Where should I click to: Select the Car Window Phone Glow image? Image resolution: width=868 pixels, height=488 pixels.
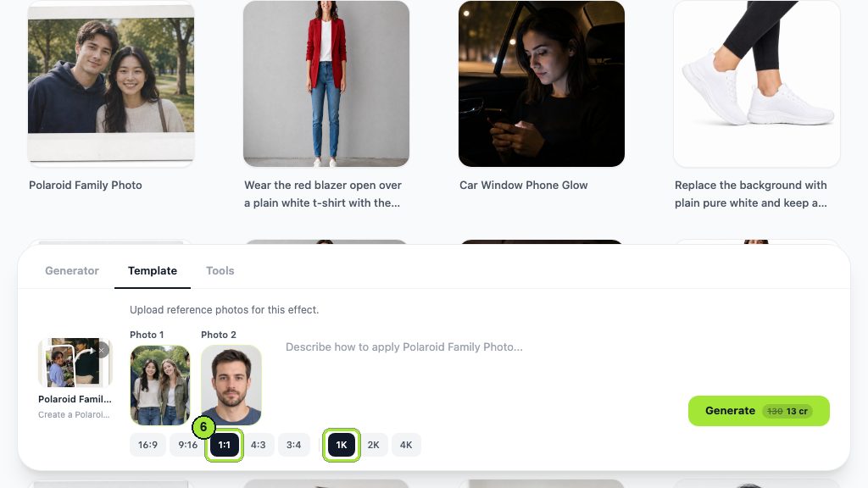pyautogui.click(x=542, y=84)
